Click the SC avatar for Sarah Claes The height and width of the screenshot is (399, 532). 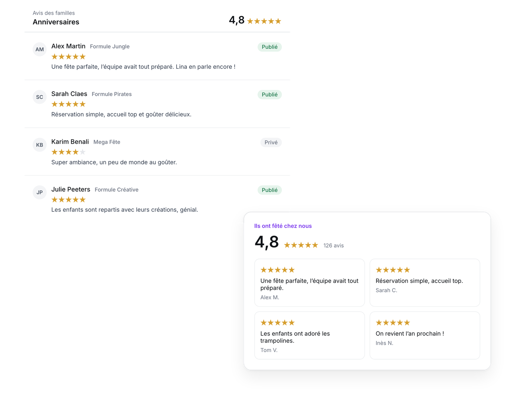(x=40, y=97)
